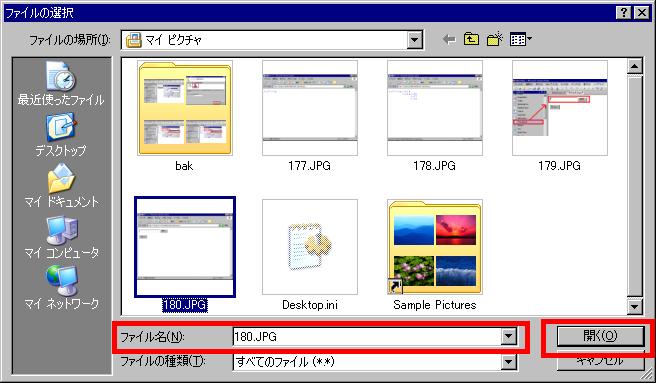The height and width of the screenshot is (383, 656).
Task: Expand the ファイルの種類 file type dropdown
Action: [x=509, y=362]
